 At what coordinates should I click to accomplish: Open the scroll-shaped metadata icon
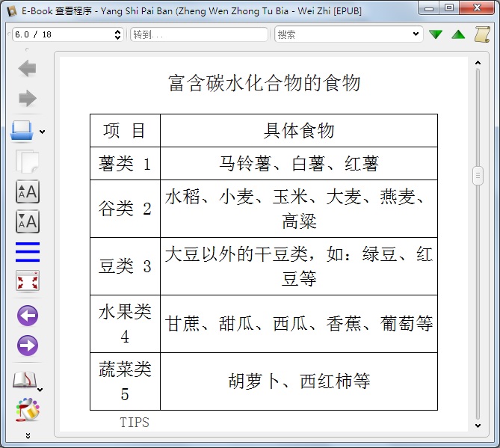pos(482,34)
